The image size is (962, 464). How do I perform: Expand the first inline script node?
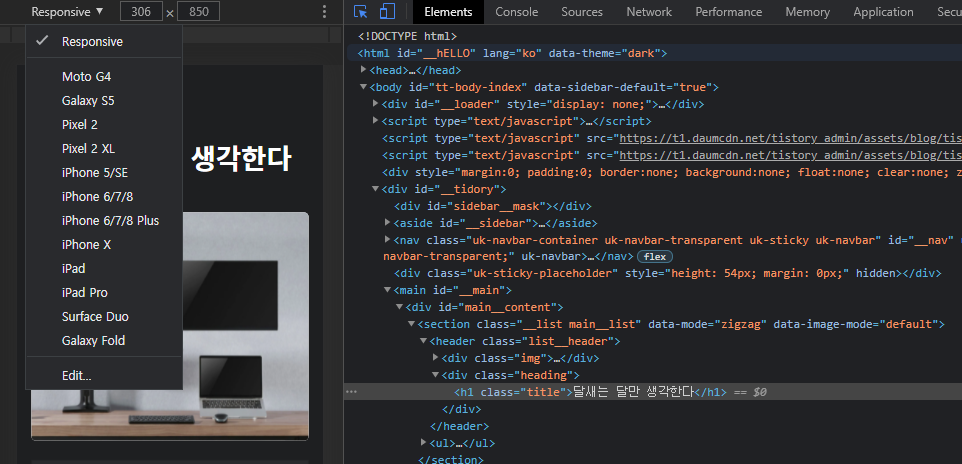(x=375, y=120)
